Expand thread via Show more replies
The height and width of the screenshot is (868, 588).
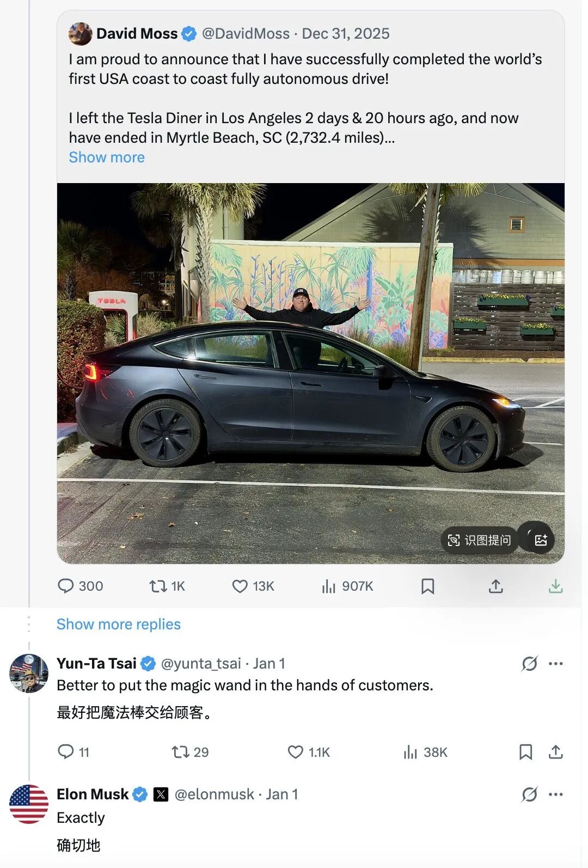pyautogui.click(x=118, y=624)
